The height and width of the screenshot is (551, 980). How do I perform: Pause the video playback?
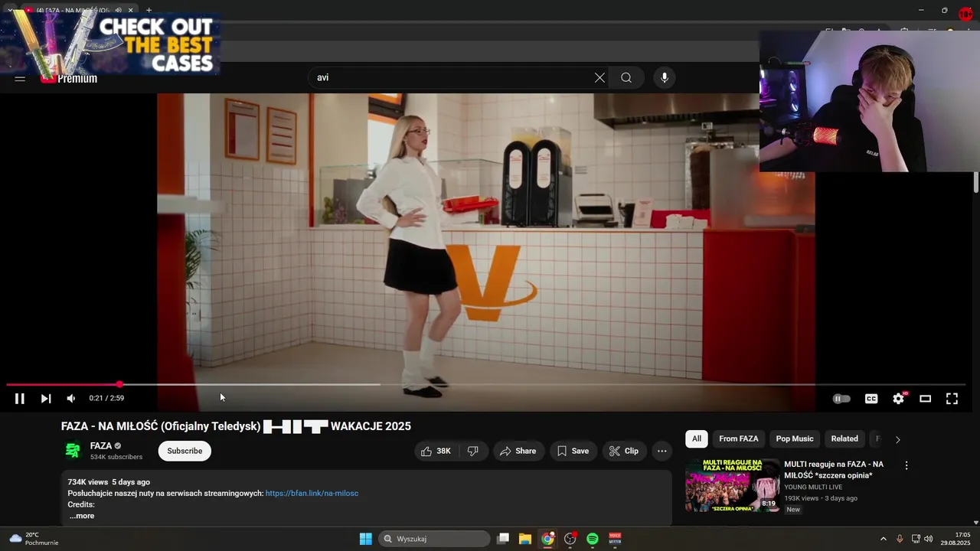(x=20, y=399)
